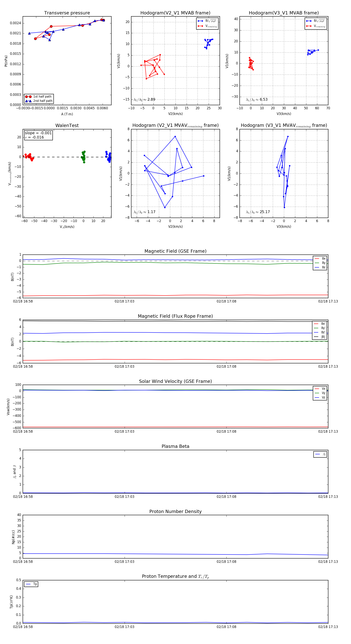Viewport: 351px width, 644px height.
Task: Click the 'Transverse pressure' plot title
Action: 67,13
